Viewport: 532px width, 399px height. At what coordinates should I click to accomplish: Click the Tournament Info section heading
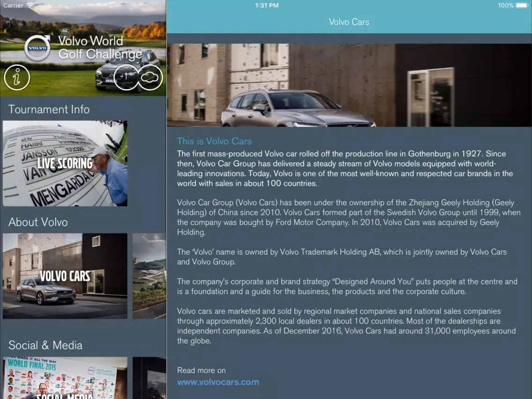(49, 109)
